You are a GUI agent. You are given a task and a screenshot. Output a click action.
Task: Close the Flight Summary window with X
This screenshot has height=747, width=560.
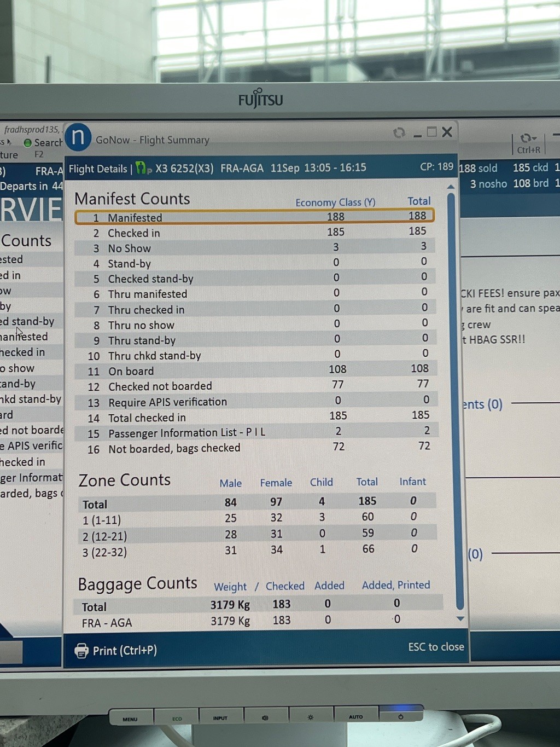[447, 132]
